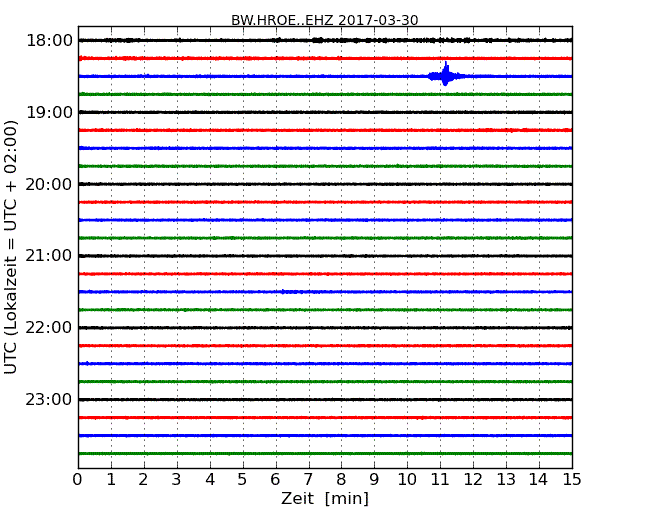The width and height of the screenshot is (650, 520).
Task: Select the x-axis tick label 14
Action: 539,480
